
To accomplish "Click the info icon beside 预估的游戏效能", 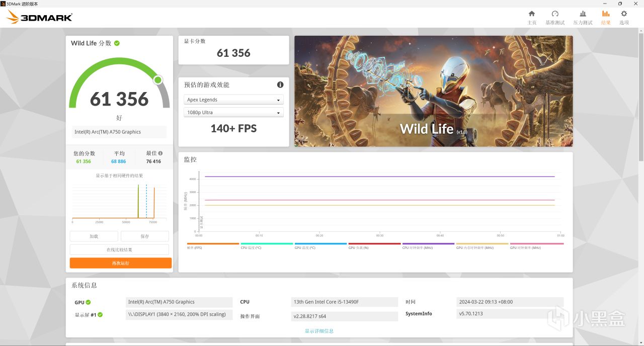I will tap(280, 84).
